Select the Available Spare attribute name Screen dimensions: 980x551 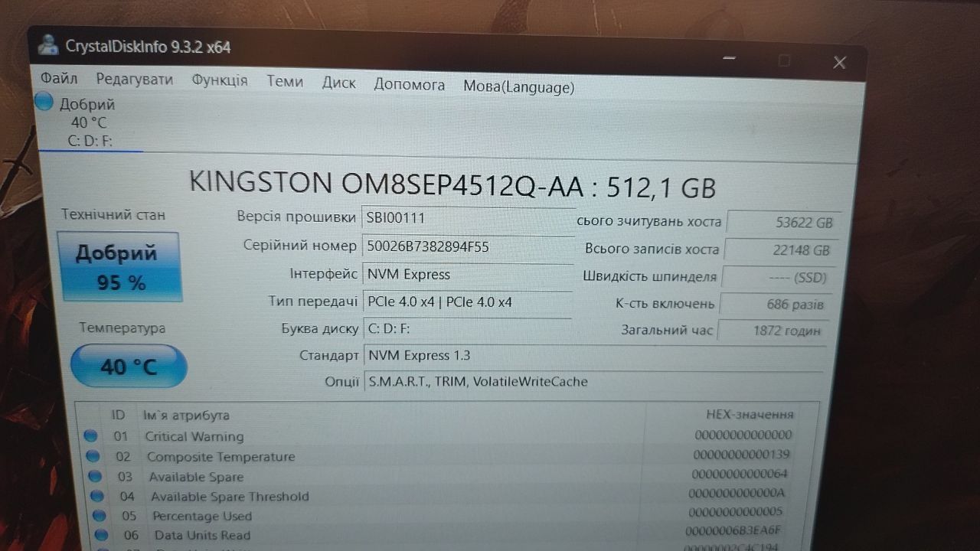tap(196, 477)
